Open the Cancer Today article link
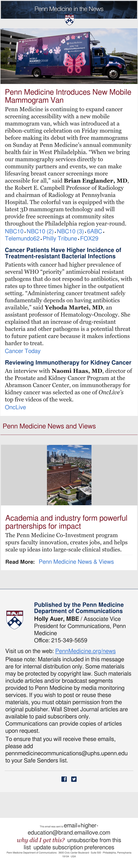 point(22,351)
